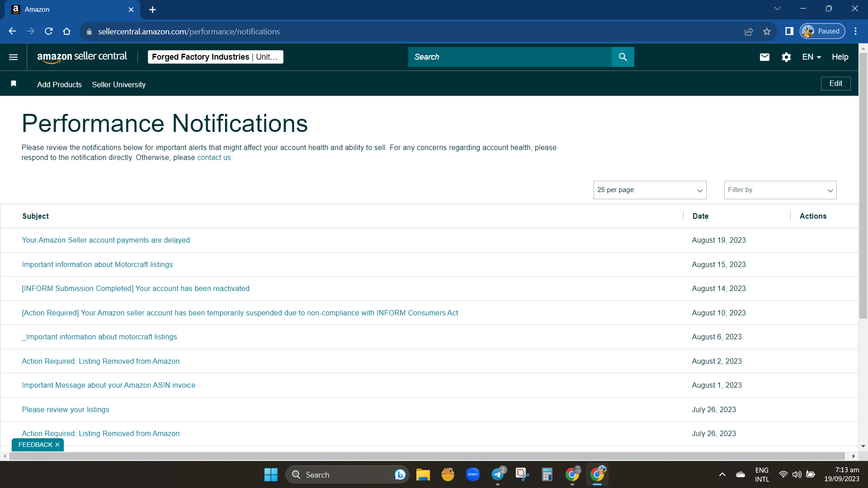Click the horizontal scrollbar at the bottom
This screenshot has height=488, width=868.
click(427, 456)
